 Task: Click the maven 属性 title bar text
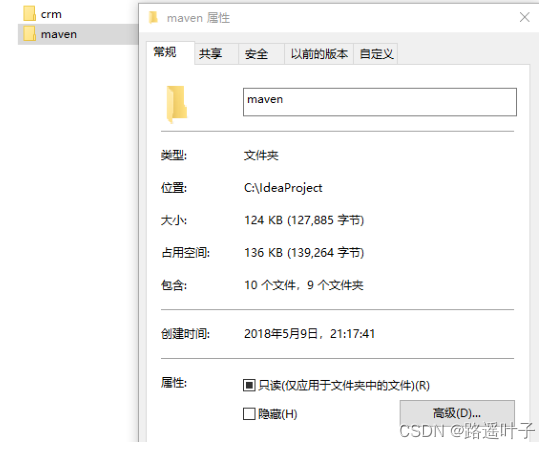[x=198, y=18]
